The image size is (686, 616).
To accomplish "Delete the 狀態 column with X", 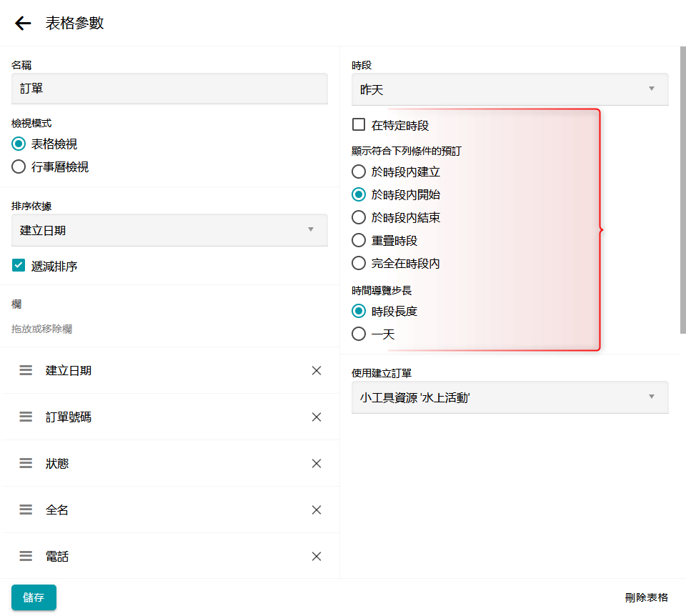I will (317, 463).
